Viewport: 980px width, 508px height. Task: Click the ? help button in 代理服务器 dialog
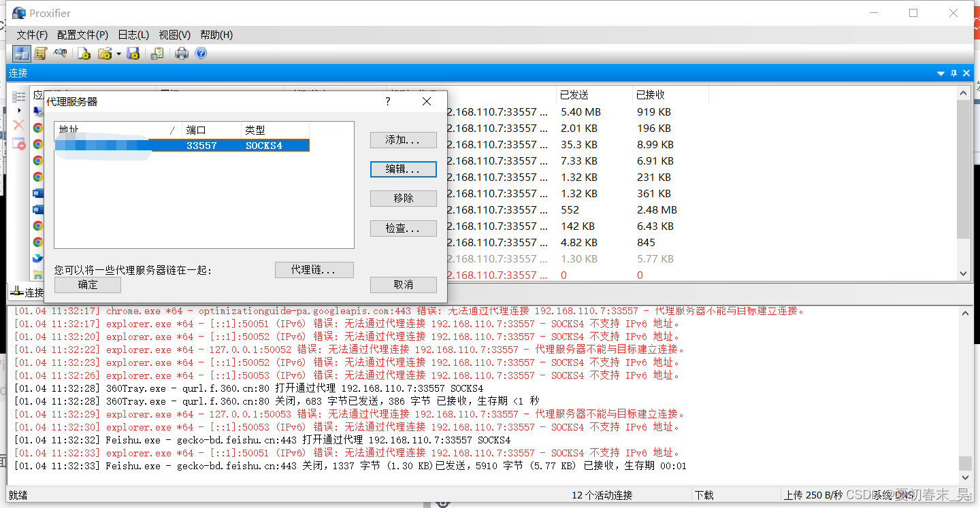point(388,101)
